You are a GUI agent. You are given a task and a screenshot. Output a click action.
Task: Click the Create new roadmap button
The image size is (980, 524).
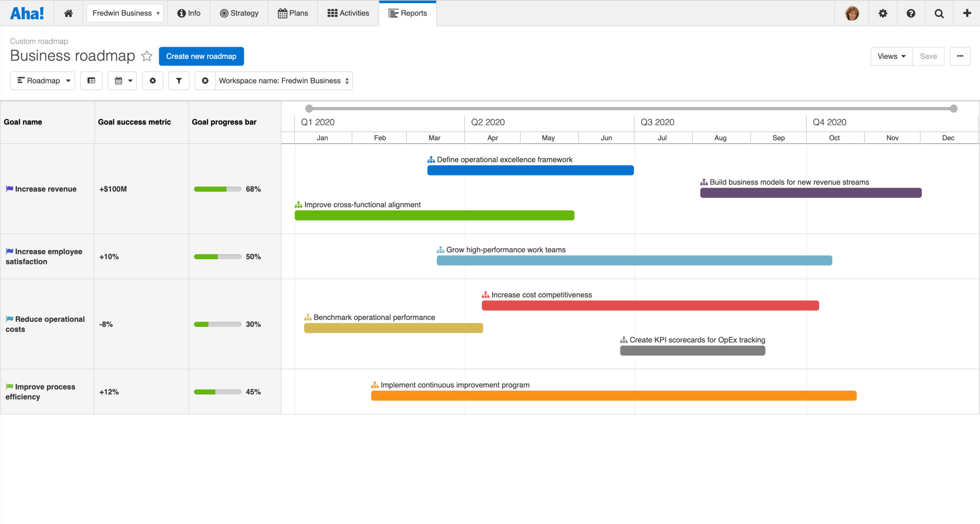201,56
